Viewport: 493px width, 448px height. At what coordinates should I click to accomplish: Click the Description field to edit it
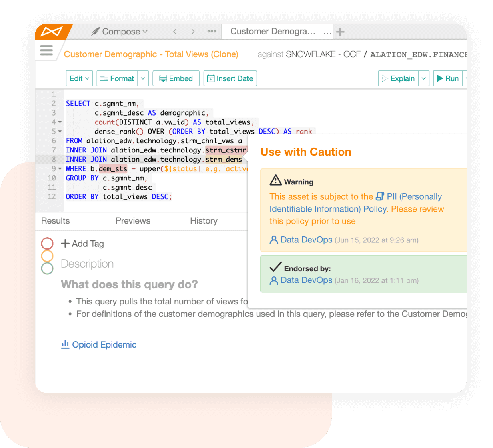pos(87,264)
